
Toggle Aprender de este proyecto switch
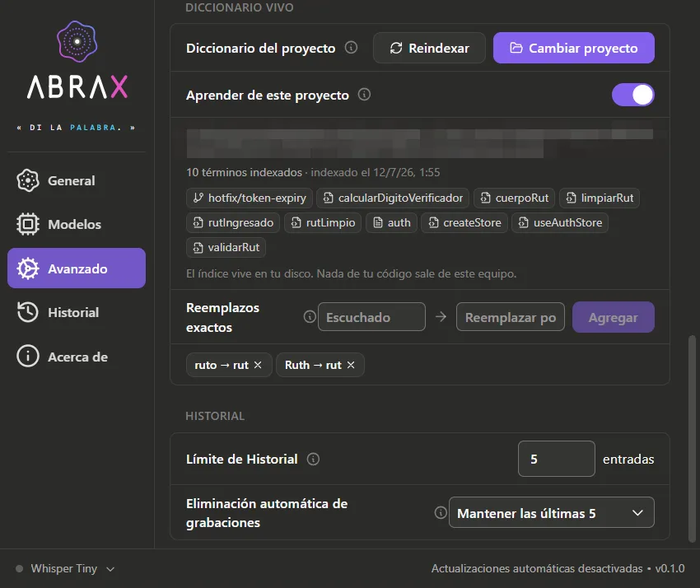click(633, 95)
